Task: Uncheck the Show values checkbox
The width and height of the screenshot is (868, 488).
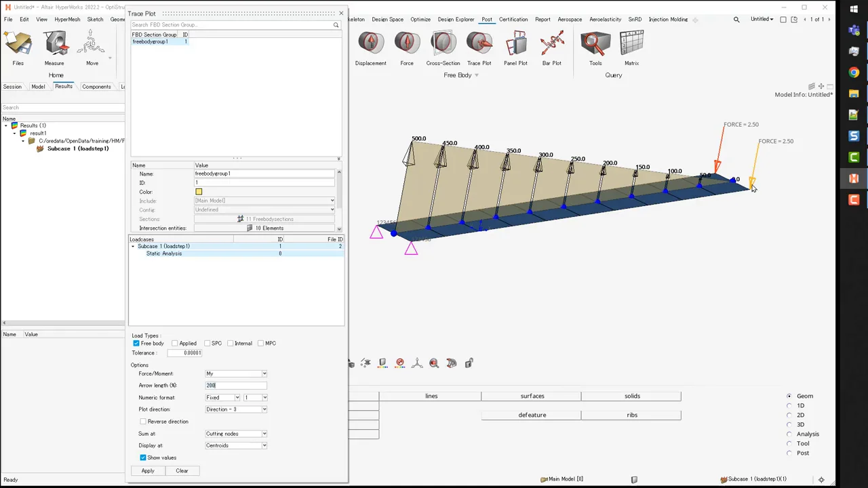Action: point(143,457)
